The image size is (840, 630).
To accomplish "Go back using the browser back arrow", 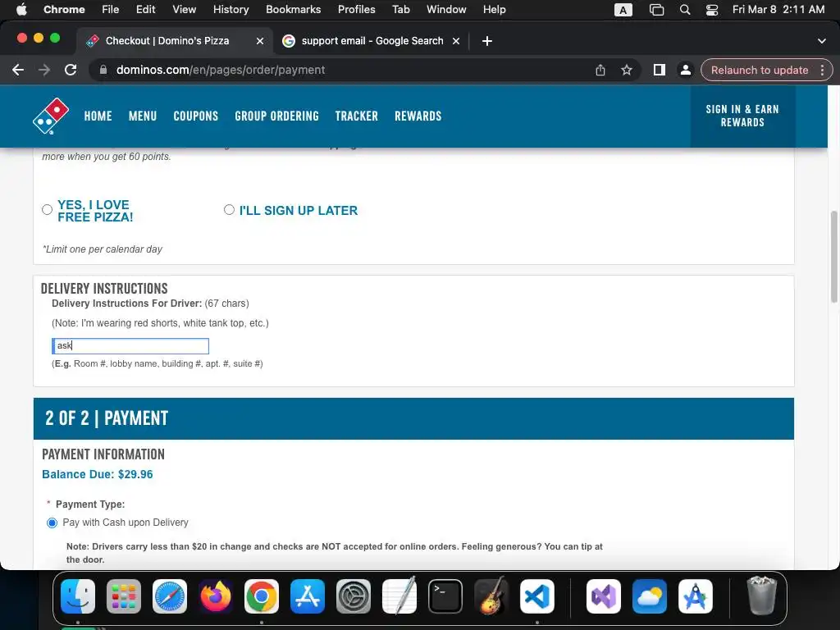I will pyautogui.click(x=18, y=71).
